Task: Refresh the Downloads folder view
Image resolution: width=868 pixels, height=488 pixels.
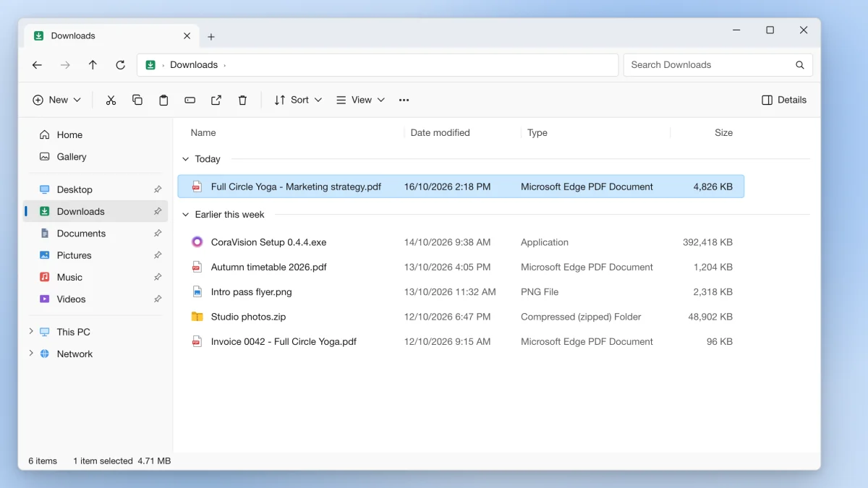Action: [120, 65]
